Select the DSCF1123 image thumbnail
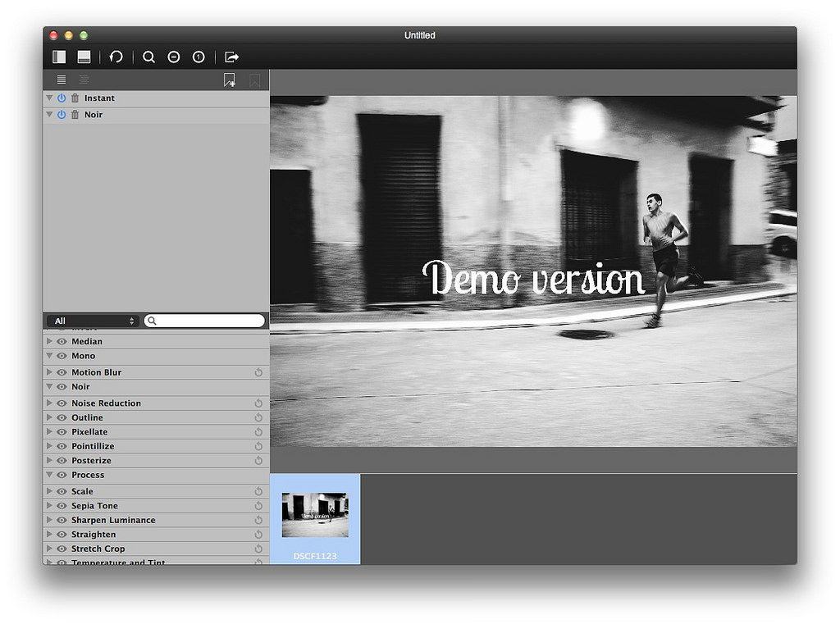Screen dimensions: 840x624 click(315, 516)
